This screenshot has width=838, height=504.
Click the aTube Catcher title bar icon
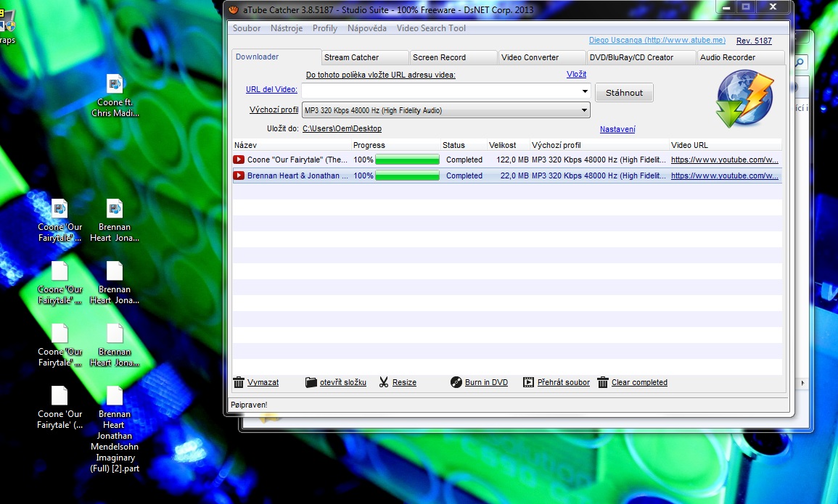pos(234,9)
